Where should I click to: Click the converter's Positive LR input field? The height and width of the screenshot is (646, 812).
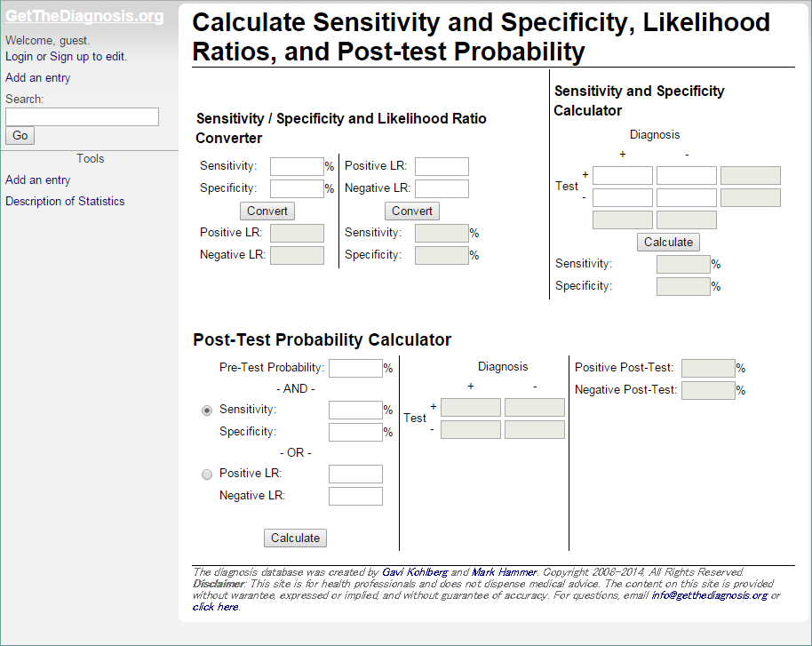pyautogui.click(x=442, y=167)
